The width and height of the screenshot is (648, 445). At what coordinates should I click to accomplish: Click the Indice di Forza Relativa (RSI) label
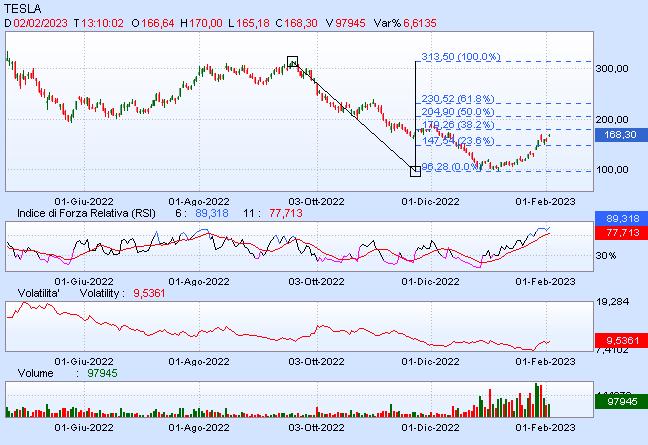pos(86,213)
